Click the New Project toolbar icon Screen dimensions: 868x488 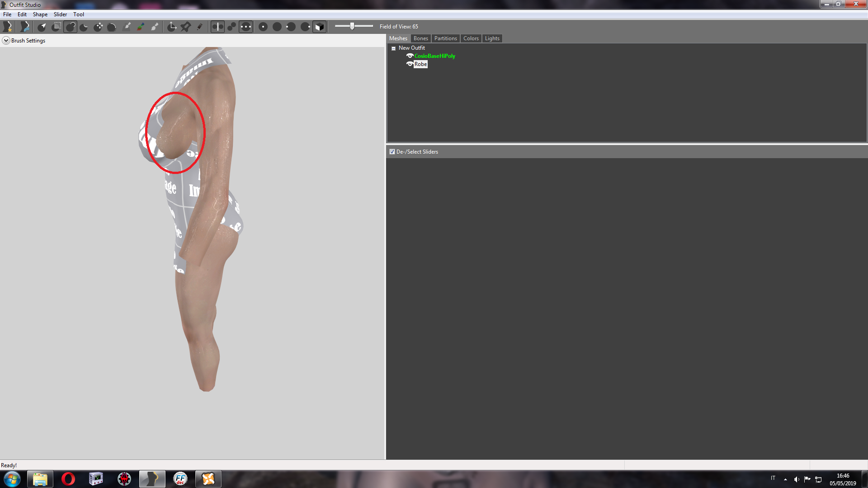click(8, 27)
